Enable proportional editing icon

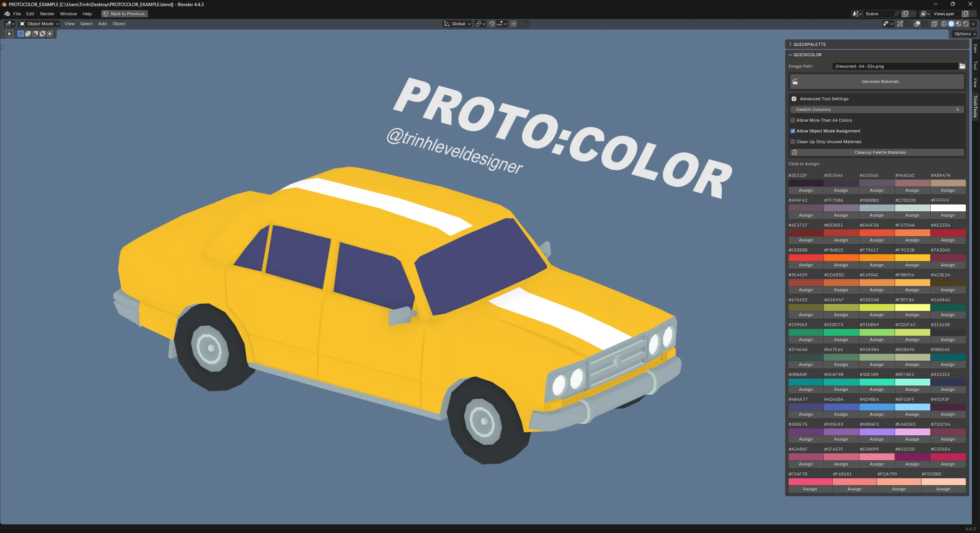tap(514, 24)
